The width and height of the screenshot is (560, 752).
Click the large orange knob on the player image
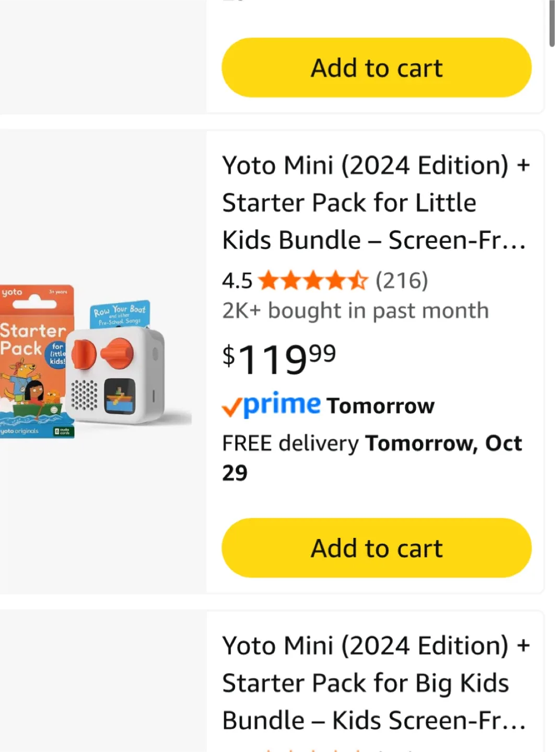(x=118, y=352)
